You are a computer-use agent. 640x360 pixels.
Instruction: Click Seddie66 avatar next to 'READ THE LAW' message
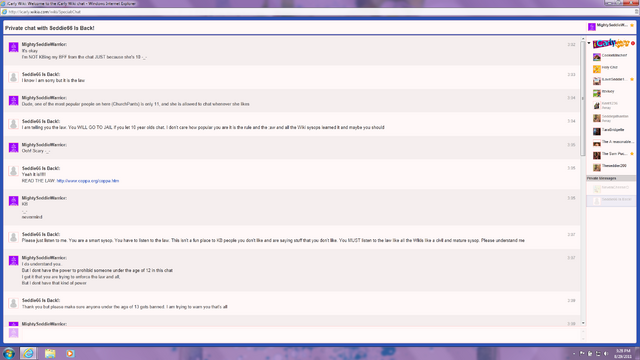click(x=13, y=171)
